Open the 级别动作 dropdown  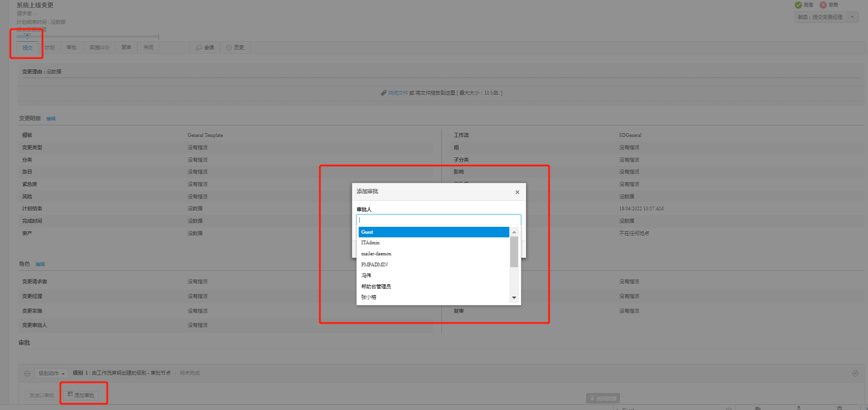tap(51, 374)
